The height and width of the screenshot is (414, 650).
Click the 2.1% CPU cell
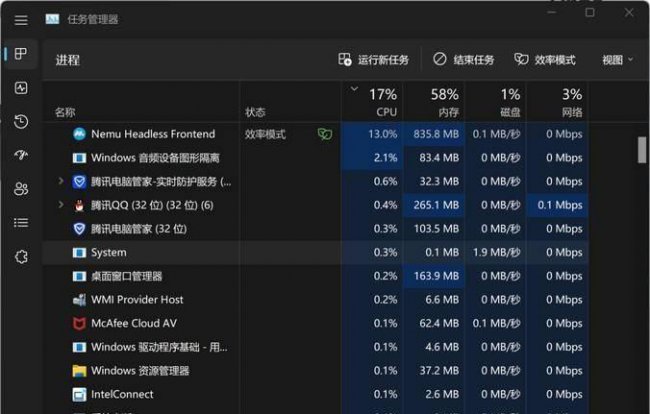372,158
